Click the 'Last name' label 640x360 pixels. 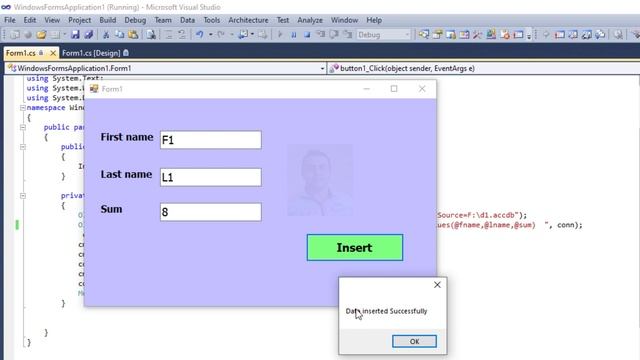[x=126, y=174]
